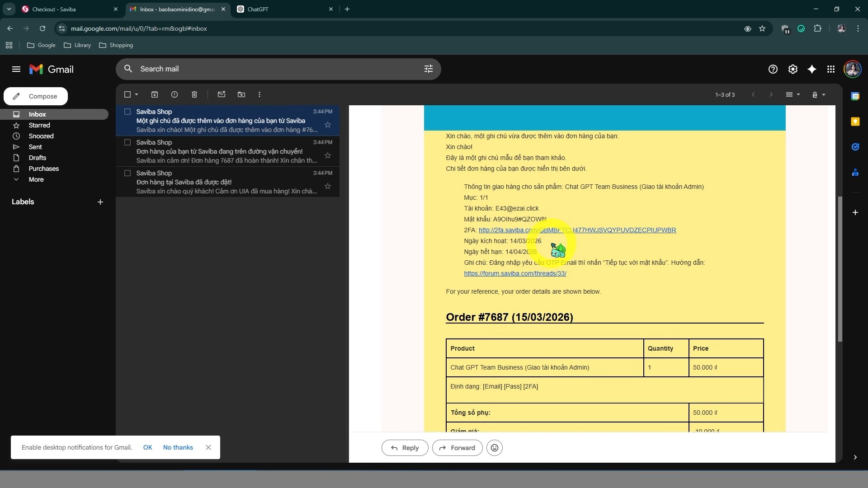The height and width of the screenshot is (488, 868).
Task: Open a new browser tab
Action: pyautogui.click(x=347, y=9)
